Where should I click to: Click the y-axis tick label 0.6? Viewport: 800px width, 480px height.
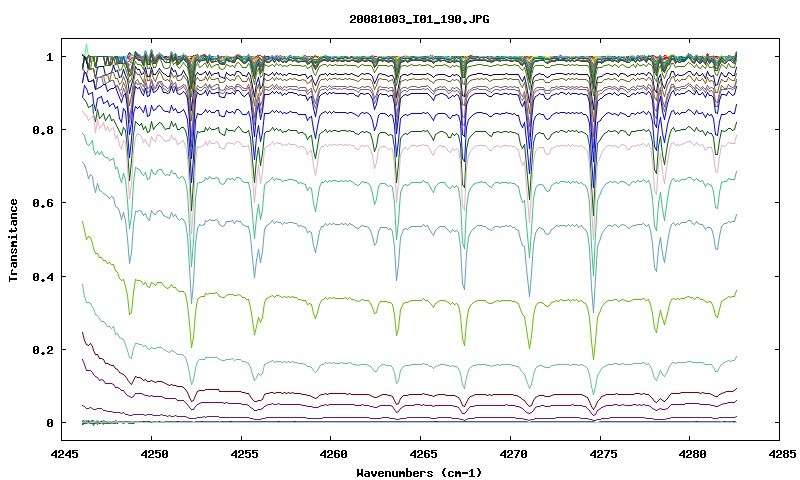[43, 203]
